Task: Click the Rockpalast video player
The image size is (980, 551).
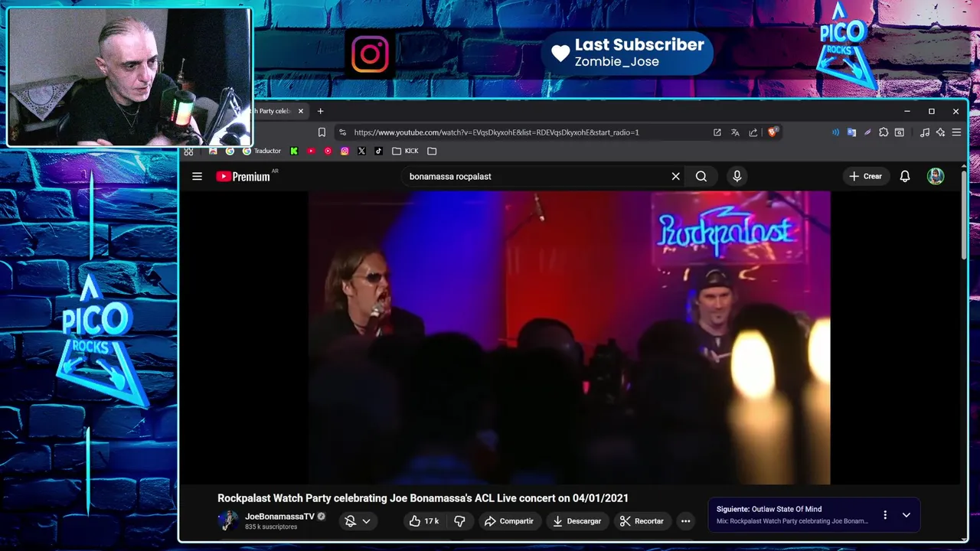Action: [x=569, y=337]
